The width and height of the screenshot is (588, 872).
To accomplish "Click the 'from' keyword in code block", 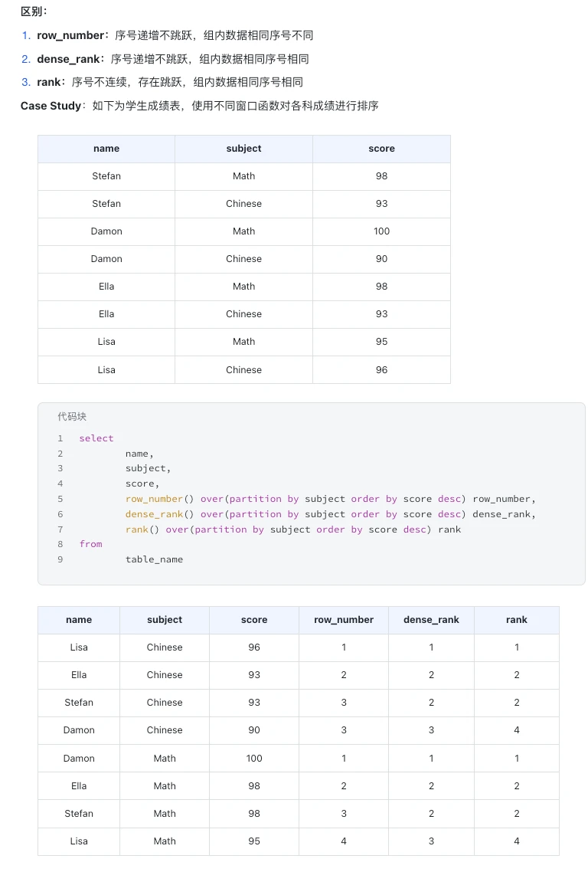I will [x=90, y=544].
